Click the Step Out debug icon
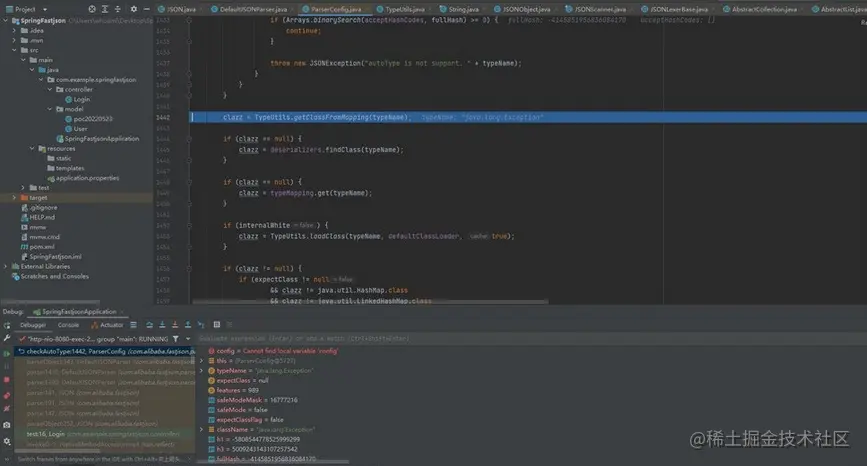This screenshot has height=466, width=867. click(188, 325)
